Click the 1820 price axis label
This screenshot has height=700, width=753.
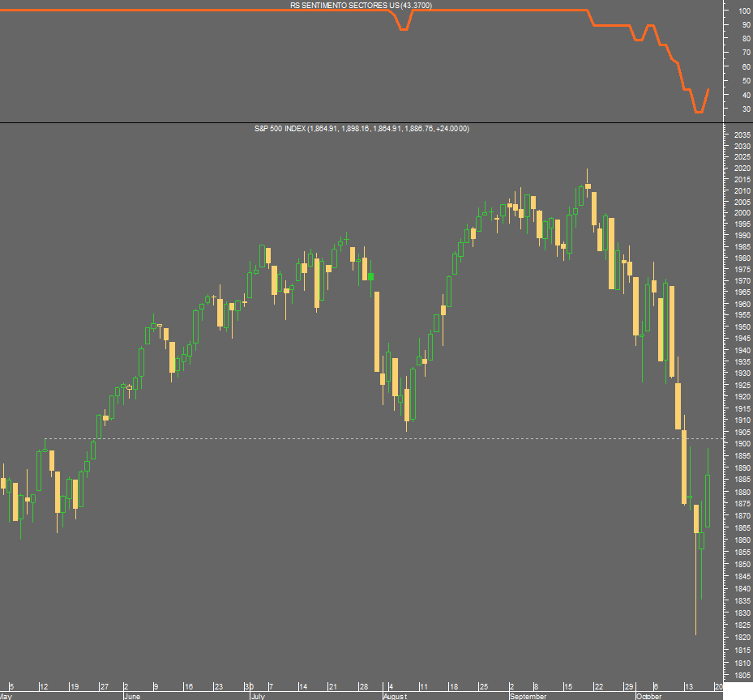tap(742, 637)
